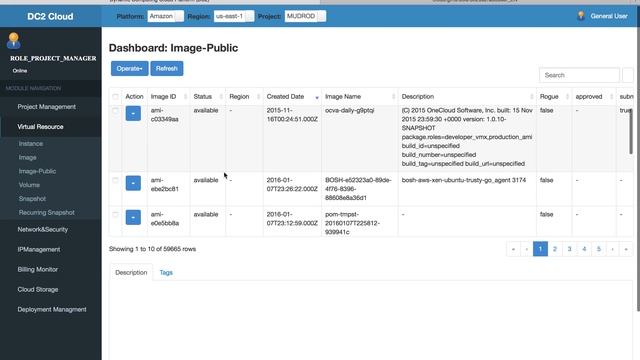This screenshot has height=360, width=640.
Task: Go to Instance under Virtual Resource
Action: click(x=31, y=144)
